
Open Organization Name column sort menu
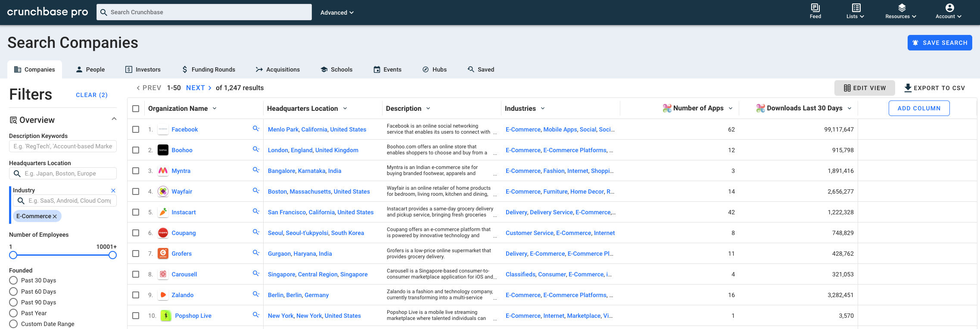tap(215, 109)
